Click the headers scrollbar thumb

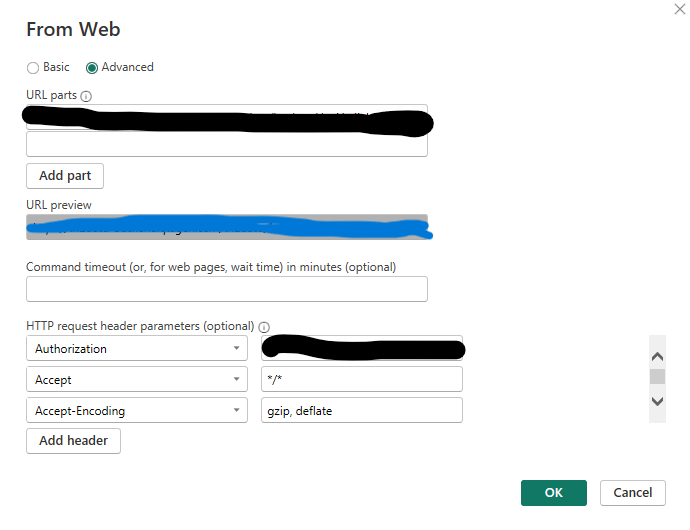(657, 377)
